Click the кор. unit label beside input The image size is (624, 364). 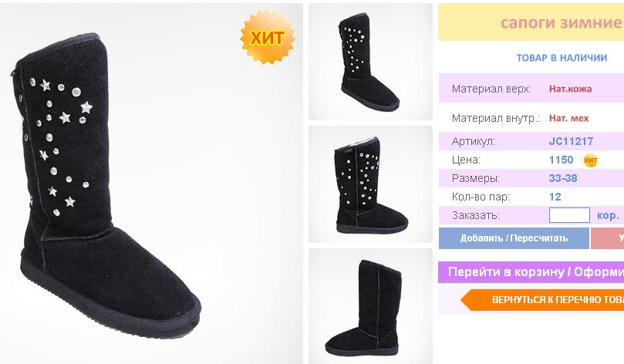[x=608, y=216]
